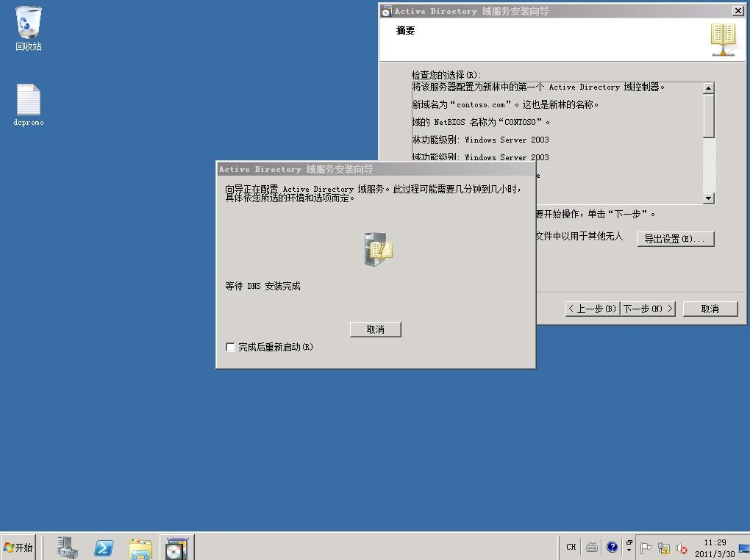Click the Next button in the wizard
The height and width of the screenshot is (560, 750).
(x=648, y=309)
